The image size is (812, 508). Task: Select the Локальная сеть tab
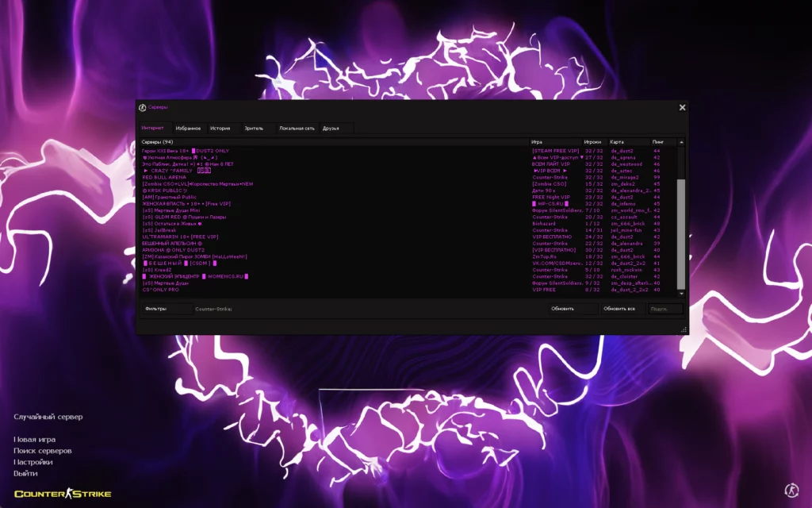click(297, 128)
